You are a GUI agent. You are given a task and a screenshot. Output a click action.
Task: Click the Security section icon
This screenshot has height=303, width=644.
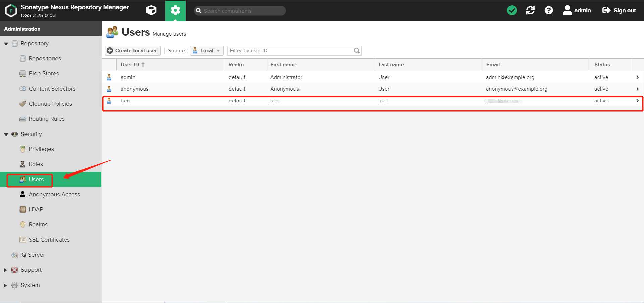point(15,134)
